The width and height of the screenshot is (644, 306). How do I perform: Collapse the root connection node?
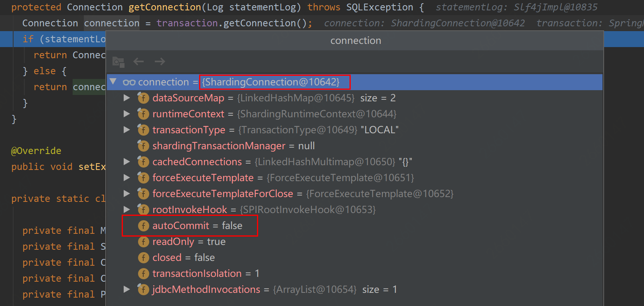tap(114, 82)
